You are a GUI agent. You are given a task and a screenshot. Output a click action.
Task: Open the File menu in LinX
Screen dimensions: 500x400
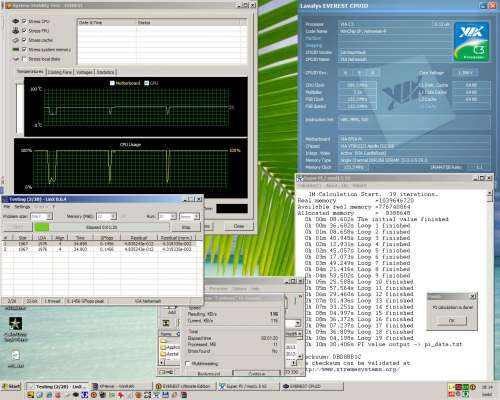click(x=6, y=207)
